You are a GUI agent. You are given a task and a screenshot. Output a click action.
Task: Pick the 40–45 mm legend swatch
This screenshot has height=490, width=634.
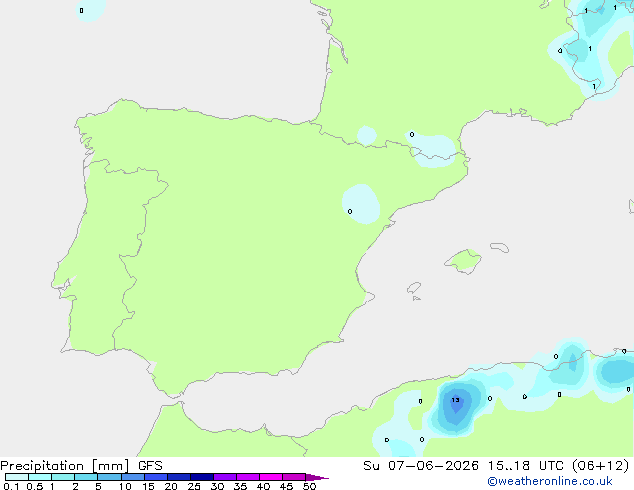tap(271, 477)
